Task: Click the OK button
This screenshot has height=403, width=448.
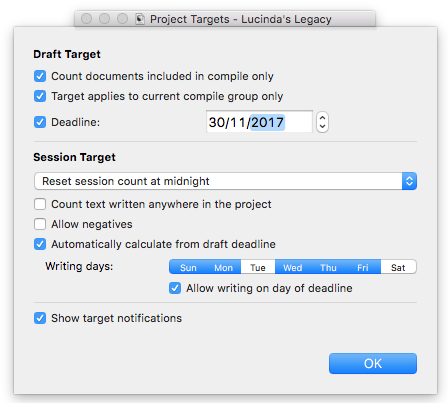Action: pyautogui.click(x=373, y=363)
